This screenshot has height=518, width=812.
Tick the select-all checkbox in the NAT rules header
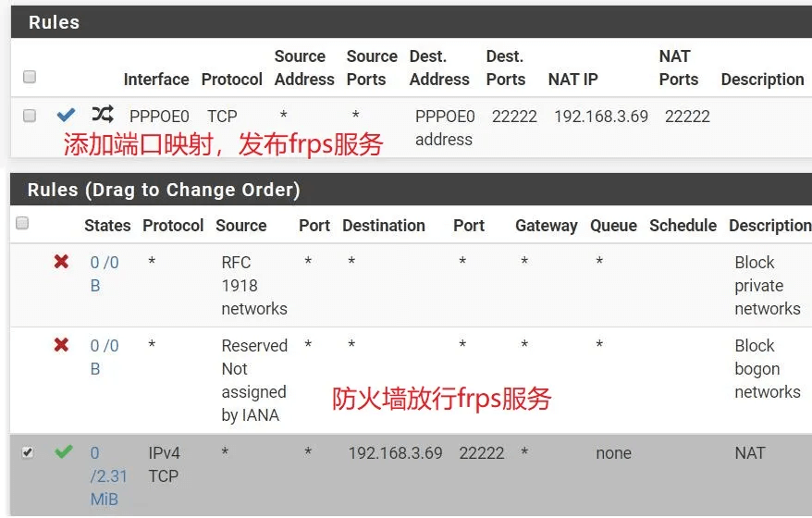(x=30, y=77)
